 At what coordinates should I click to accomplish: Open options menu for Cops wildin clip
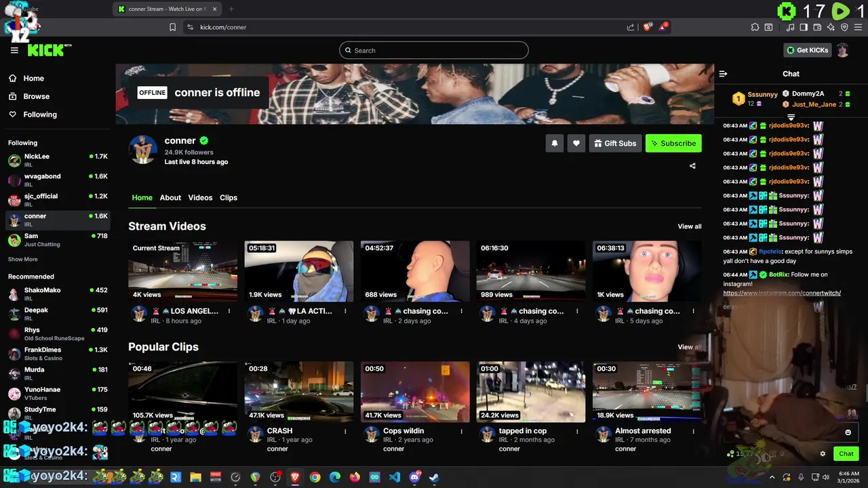[x=461, y=431]
